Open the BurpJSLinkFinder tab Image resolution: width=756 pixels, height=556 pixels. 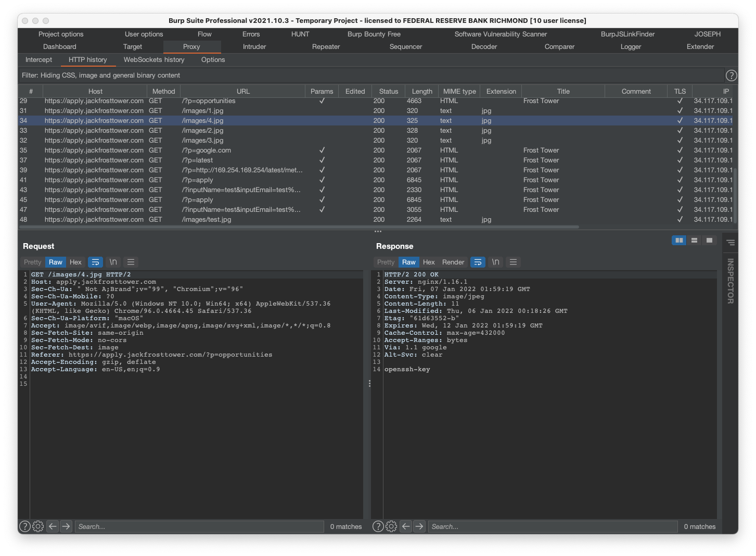click(x=628, y=34)
